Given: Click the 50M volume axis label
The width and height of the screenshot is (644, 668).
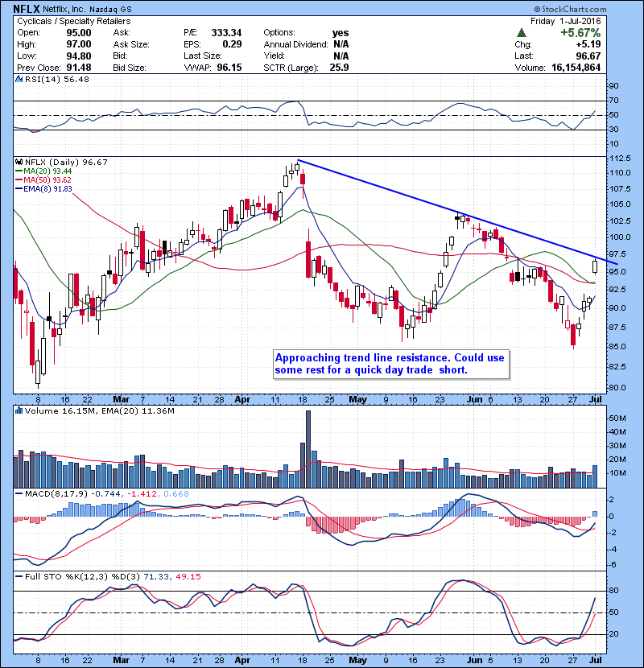Looking at the screenshot, I should coord(617,419).
